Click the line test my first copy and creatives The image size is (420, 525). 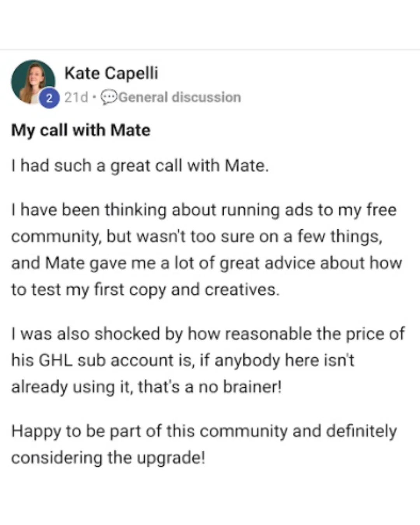click(x=145, y=290)
